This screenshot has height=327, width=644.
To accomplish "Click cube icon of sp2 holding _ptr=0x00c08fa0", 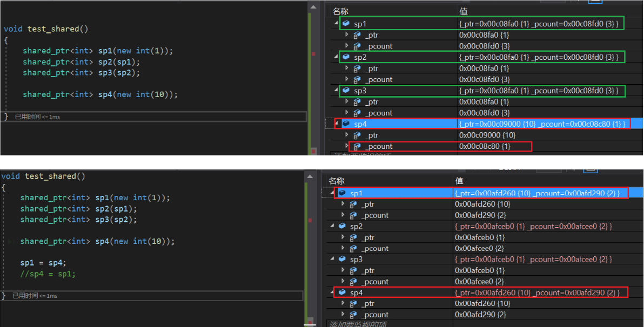I will 346,57.
